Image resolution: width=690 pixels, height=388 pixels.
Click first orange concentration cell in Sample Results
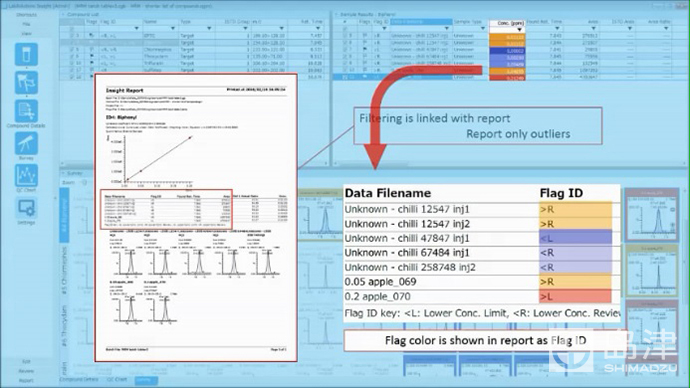[x=507, y=37]
